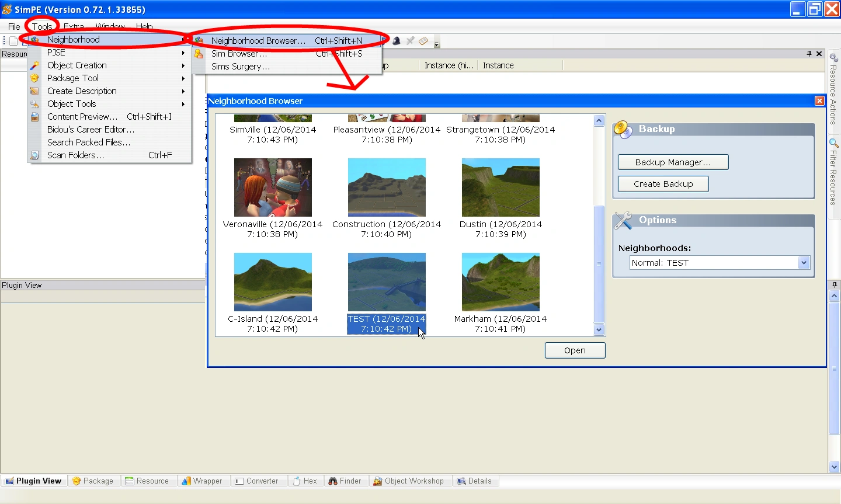The width and height of the screenshot is (841, 504).
Task: Click the Package icon in the bottom bar
Action: pyautogui.click(x=77, y=481)
